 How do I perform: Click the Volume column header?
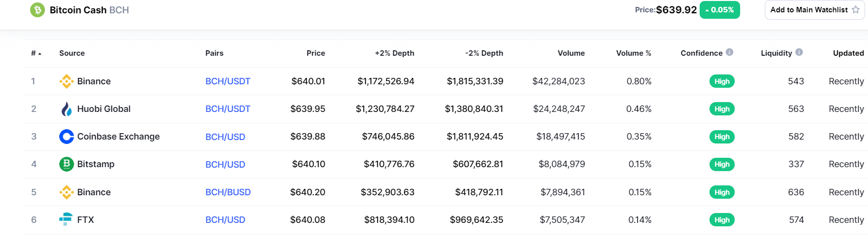(x=571, y=53)
